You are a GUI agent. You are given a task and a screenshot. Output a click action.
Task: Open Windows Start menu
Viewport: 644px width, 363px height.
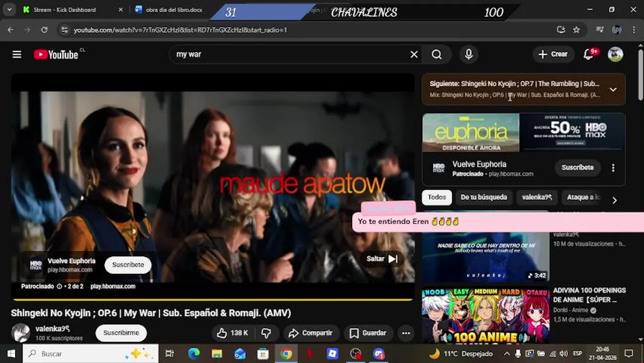[x=11, y=353]
